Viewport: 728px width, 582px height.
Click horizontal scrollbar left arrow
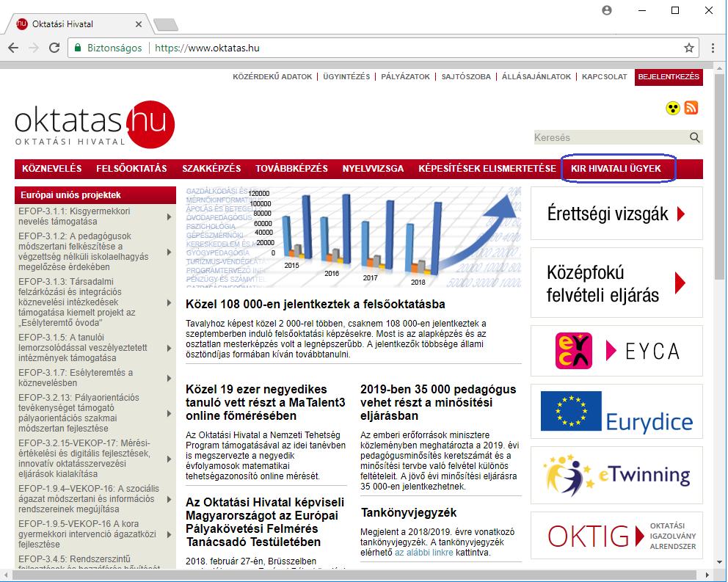point(7,575)
